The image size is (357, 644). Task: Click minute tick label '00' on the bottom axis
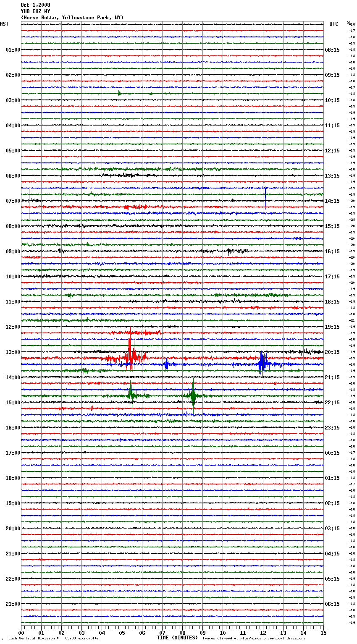(x=21, y=633)
